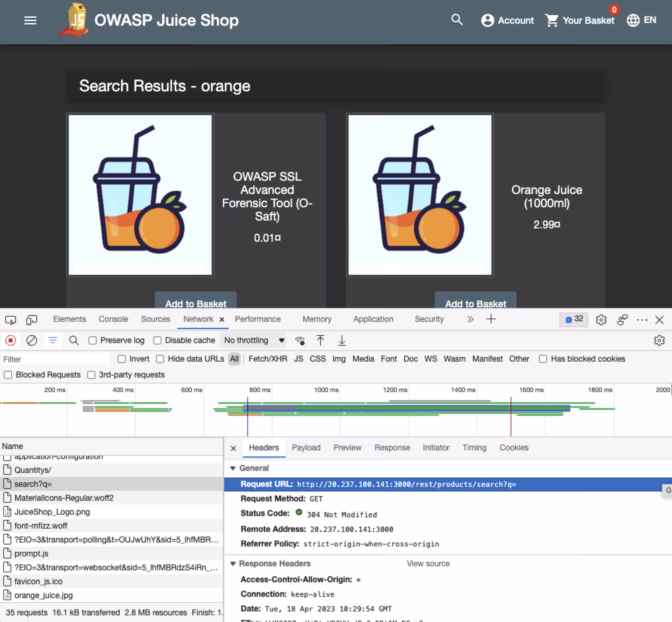
Task: Open the Console panel
Action: point(113,319)
